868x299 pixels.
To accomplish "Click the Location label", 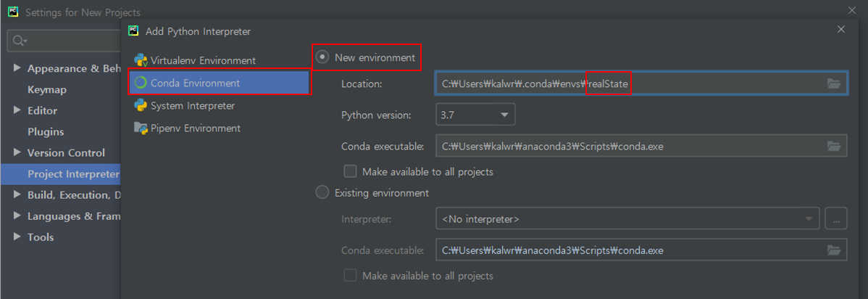I will [362, 83].
